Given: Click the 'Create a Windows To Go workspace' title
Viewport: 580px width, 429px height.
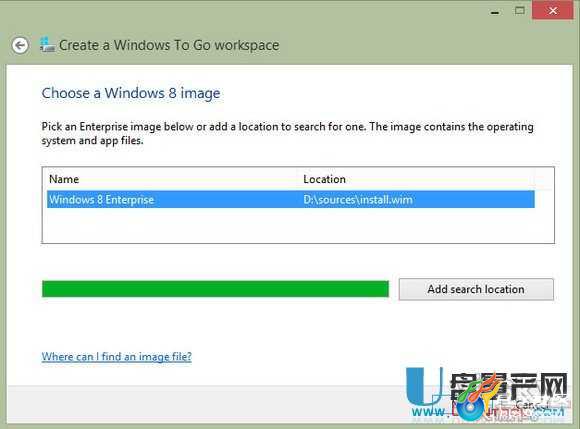Looking at the screenshot, I should click(169, 45).
